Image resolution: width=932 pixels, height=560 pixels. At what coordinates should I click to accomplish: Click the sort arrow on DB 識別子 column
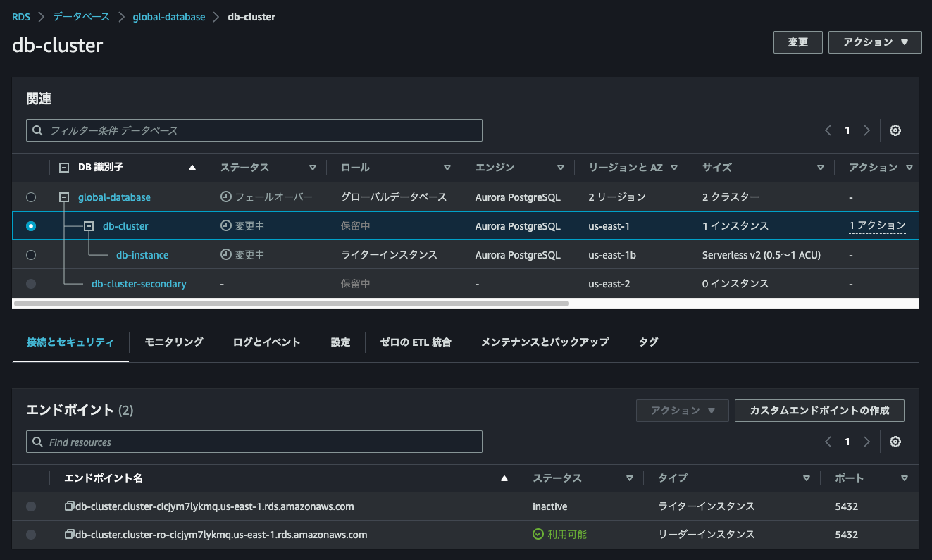tap(192, 167)
